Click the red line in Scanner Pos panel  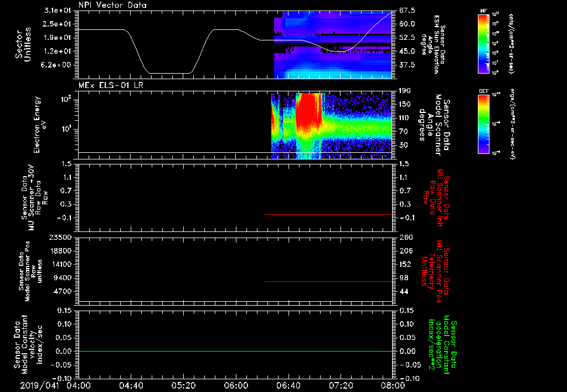[x=328, y=281]
